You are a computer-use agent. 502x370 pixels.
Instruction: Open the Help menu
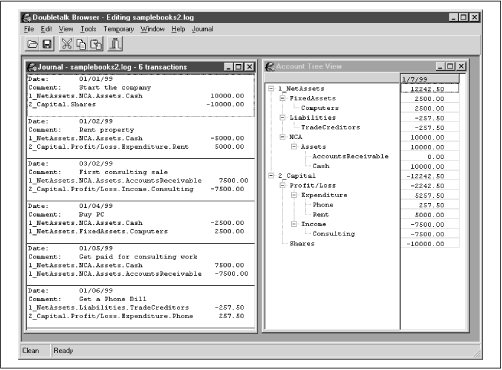pyautogui.click(x=178, y=29)
